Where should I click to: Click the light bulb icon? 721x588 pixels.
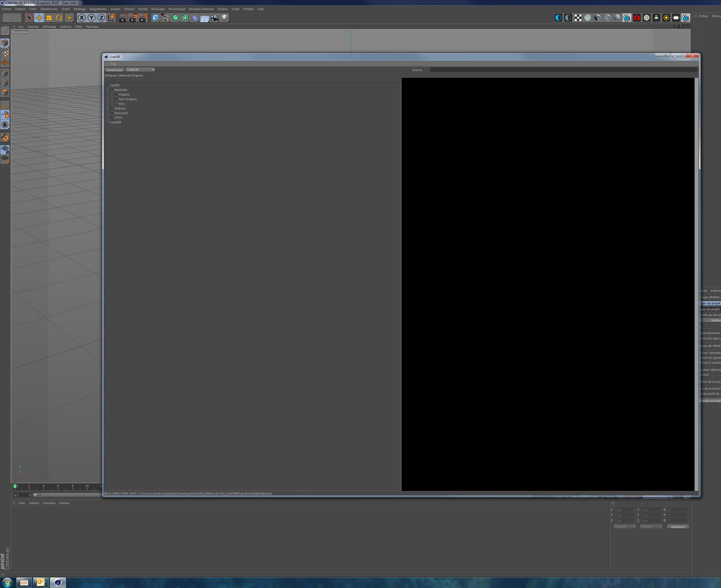coord(224,18)
